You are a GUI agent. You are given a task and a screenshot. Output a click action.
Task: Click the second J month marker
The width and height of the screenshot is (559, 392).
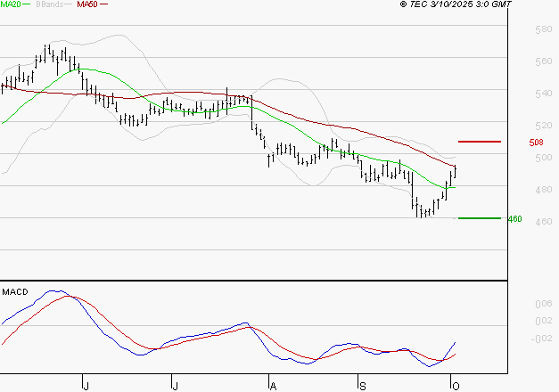coord(175,386)
